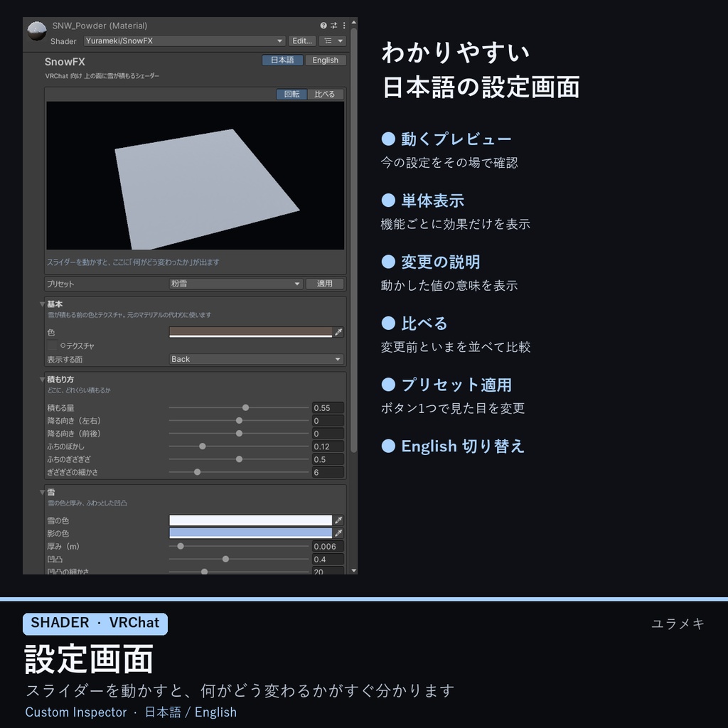Screen dimensions: 728x728
Task: Click the material preview sphere icon
Action: 37,31
